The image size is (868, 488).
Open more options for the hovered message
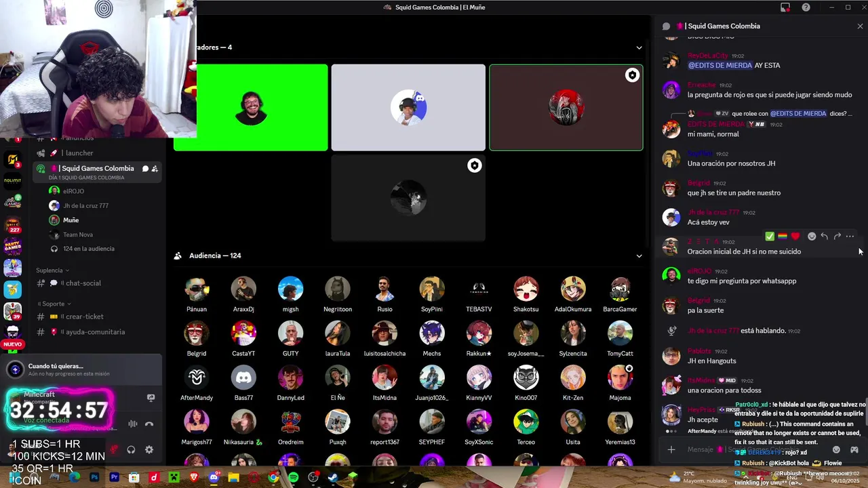850,237
